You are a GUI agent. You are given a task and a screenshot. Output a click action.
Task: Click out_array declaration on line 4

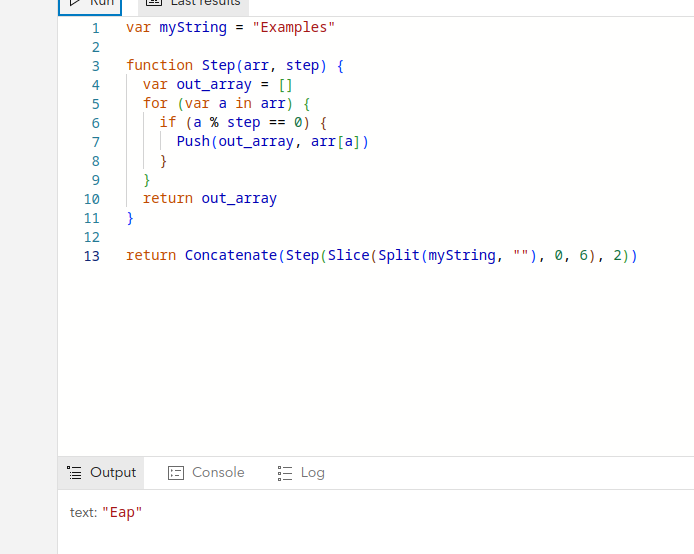pyautogui.click(x=214, y=85)
